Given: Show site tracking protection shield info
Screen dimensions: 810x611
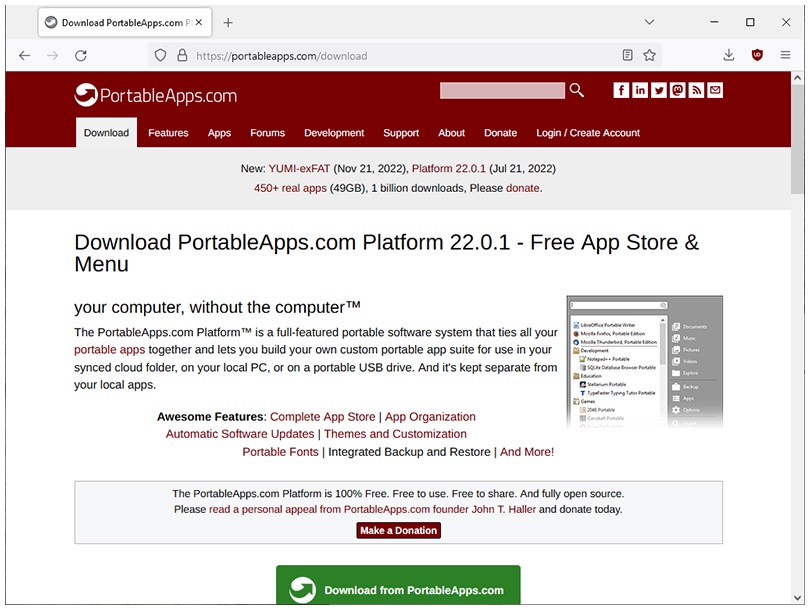Looking at the screenshot, I should tap(160, 56).
